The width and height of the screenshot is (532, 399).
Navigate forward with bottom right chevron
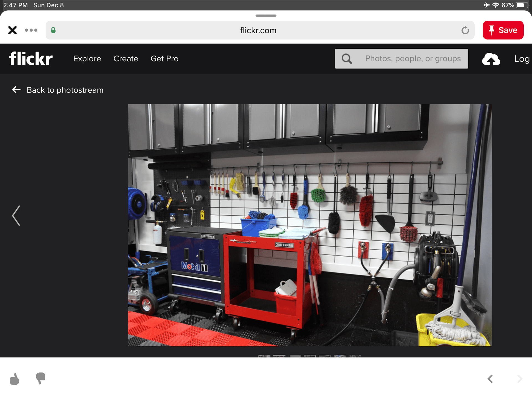tap(520, 378)
